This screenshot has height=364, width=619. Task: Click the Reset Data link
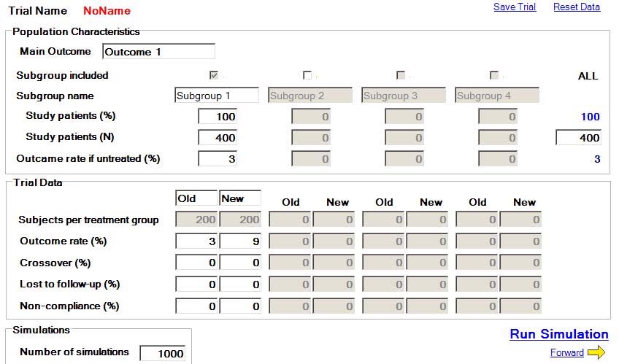point(576,7)
